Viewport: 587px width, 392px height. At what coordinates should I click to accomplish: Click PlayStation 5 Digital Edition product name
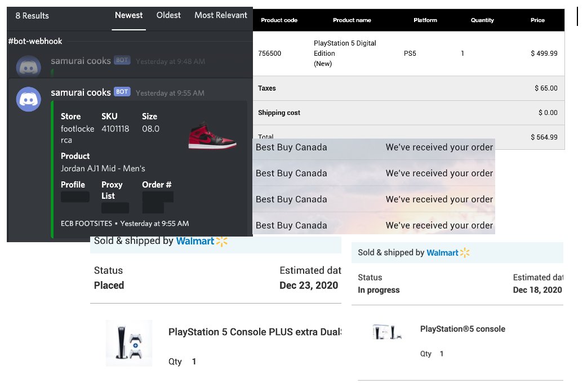[x=345, y=53]
